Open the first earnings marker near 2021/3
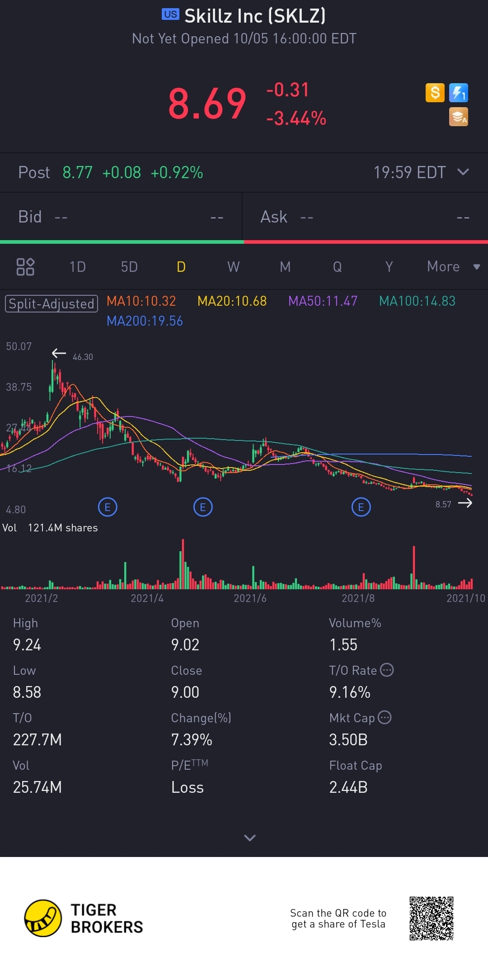Image resolution: width=488 pixels, height=980 pixels. click(108, 507)
